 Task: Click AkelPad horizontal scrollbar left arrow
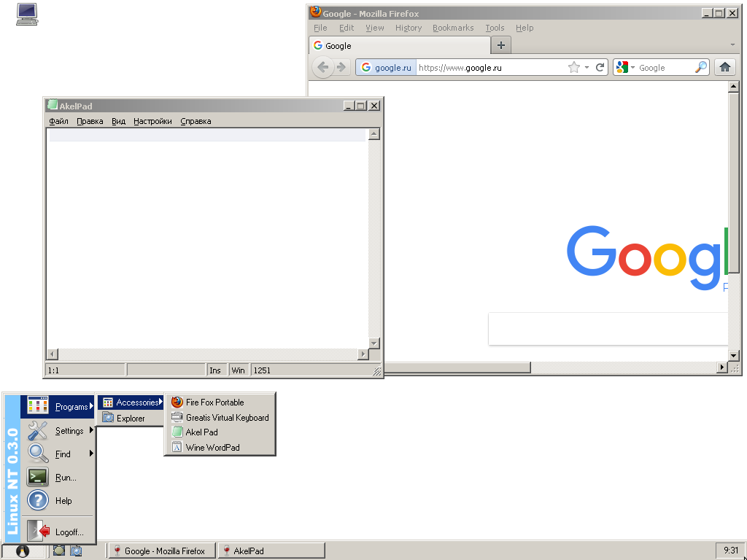tap(53, 354)
